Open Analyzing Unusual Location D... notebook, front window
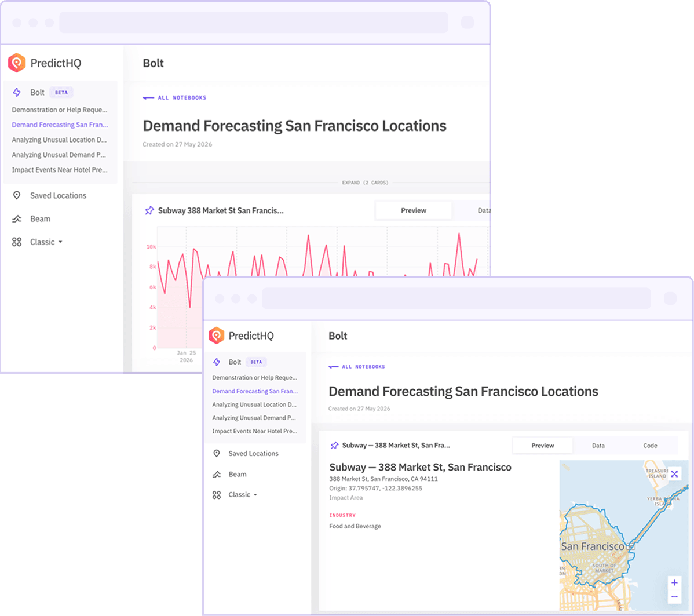 point(254,404)
